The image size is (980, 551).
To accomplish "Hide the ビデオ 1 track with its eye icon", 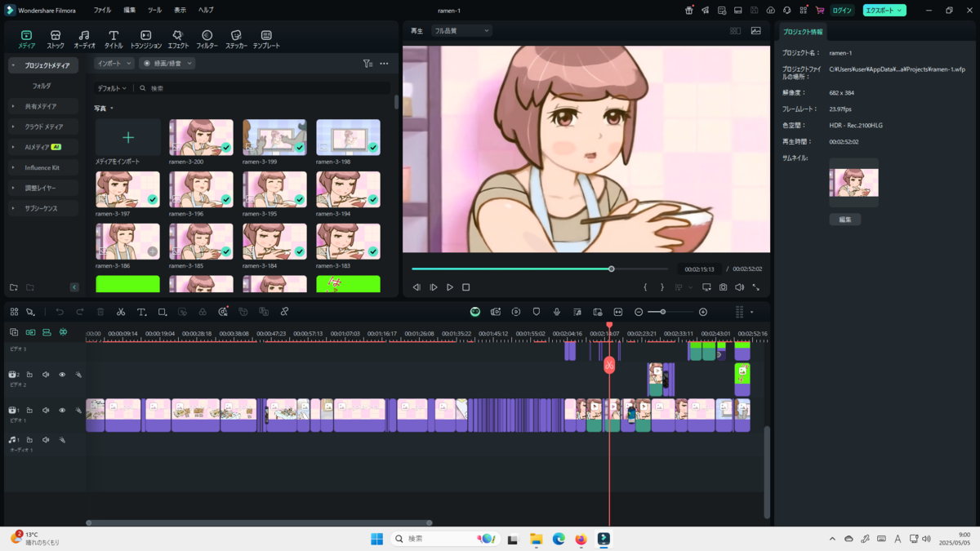I will pos(62,411).
